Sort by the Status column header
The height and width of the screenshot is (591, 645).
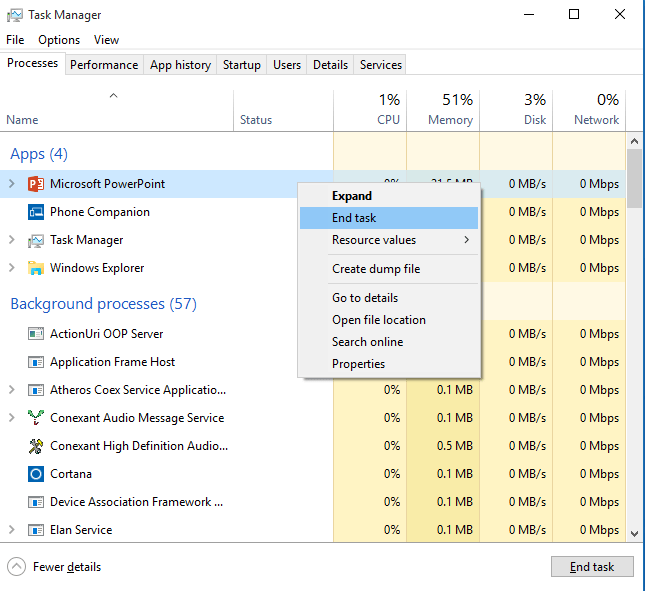(x=283, y=110)
